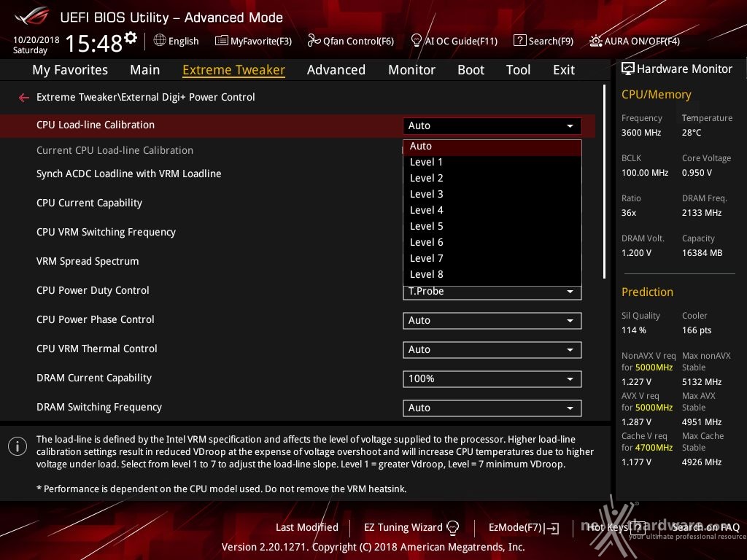Screen dimensions: 747x560
Task: Select the CPU VRM Thermal Control row label
Action: (x=97, y=349)
